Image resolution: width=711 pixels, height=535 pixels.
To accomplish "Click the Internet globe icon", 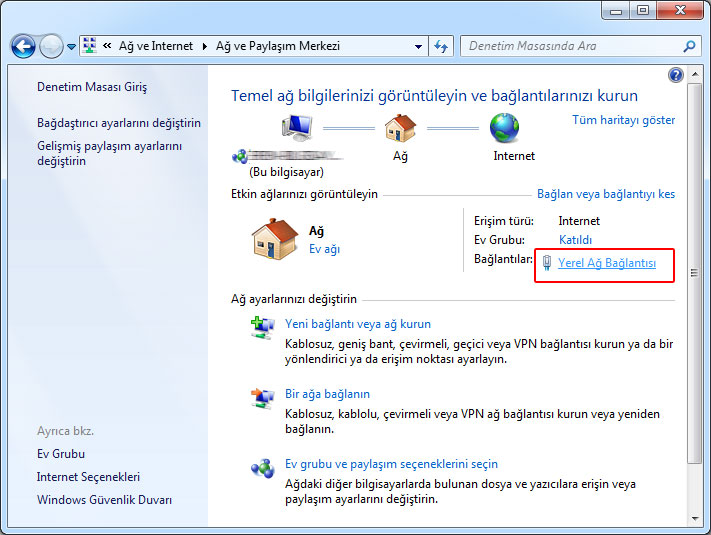I will tap(505, 129).
